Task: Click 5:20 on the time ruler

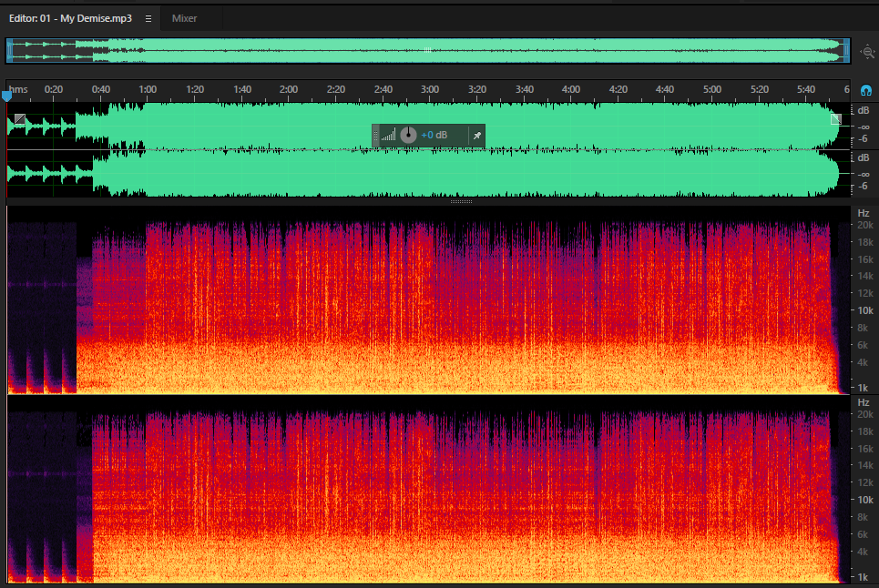Action: [x=760, y=89]
